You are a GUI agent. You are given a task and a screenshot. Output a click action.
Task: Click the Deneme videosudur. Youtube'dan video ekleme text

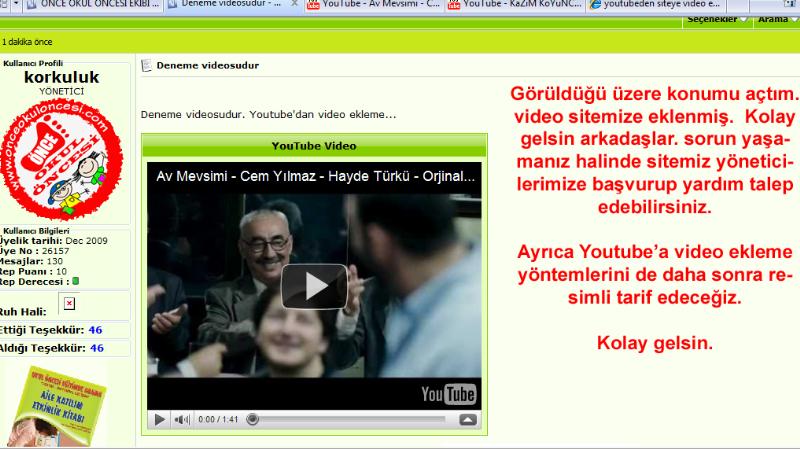268,115
